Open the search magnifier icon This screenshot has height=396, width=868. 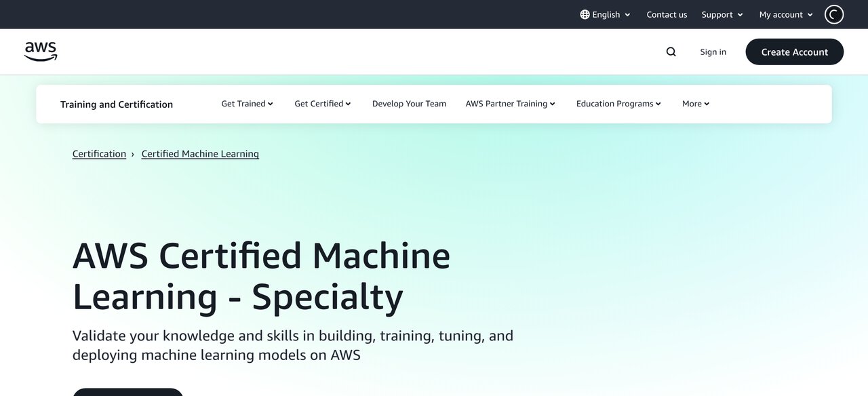coord(671,52)
